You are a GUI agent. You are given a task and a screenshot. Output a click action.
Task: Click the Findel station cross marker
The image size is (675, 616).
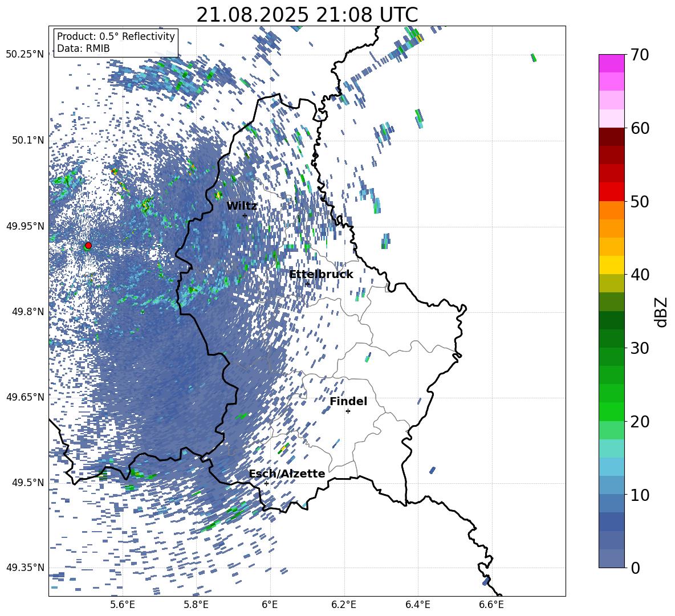click(348, 411)
